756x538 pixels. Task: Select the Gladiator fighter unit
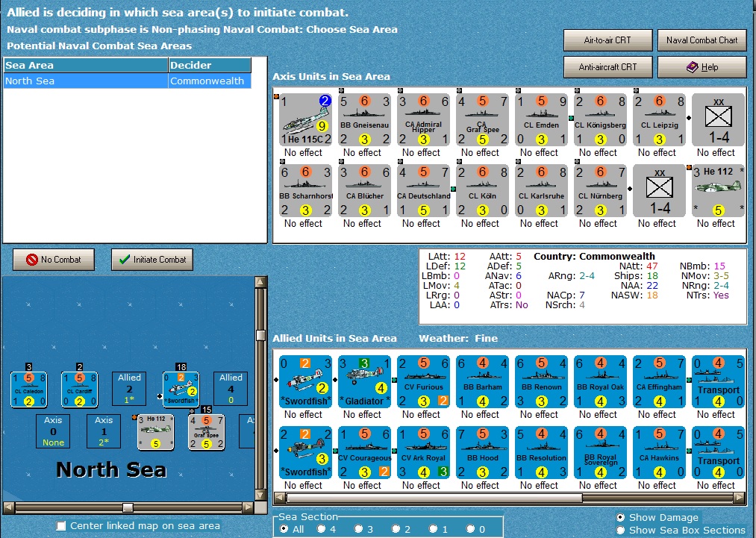pyautogui.click(x=364, y=381)
